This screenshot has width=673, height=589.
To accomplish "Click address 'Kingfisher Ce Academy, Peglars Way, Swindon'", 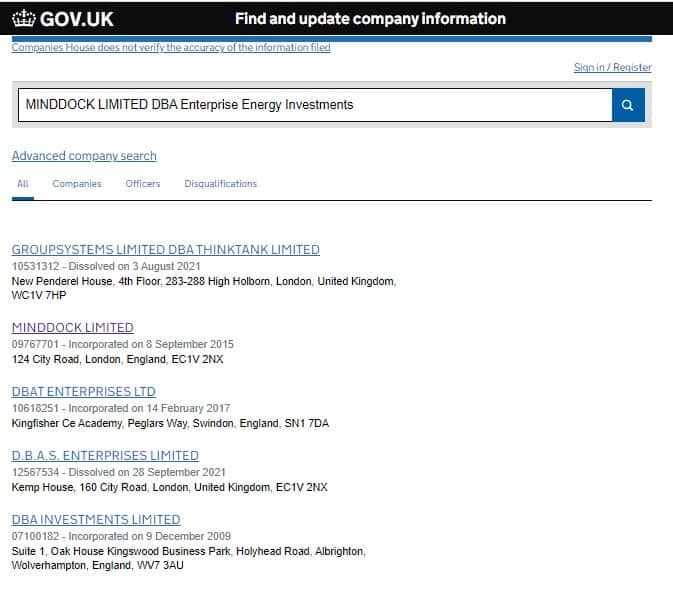I will pos(122,423).
